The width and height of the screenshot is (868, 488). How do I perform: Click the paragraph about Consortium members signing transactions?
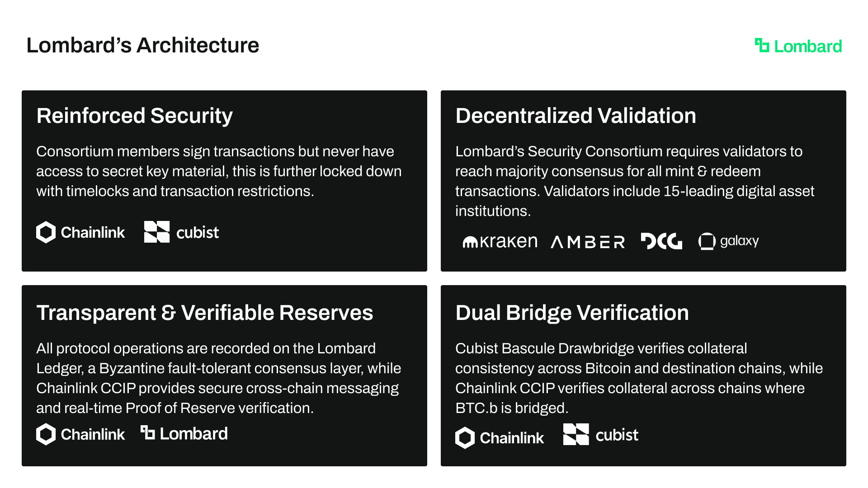click(219, 171)
